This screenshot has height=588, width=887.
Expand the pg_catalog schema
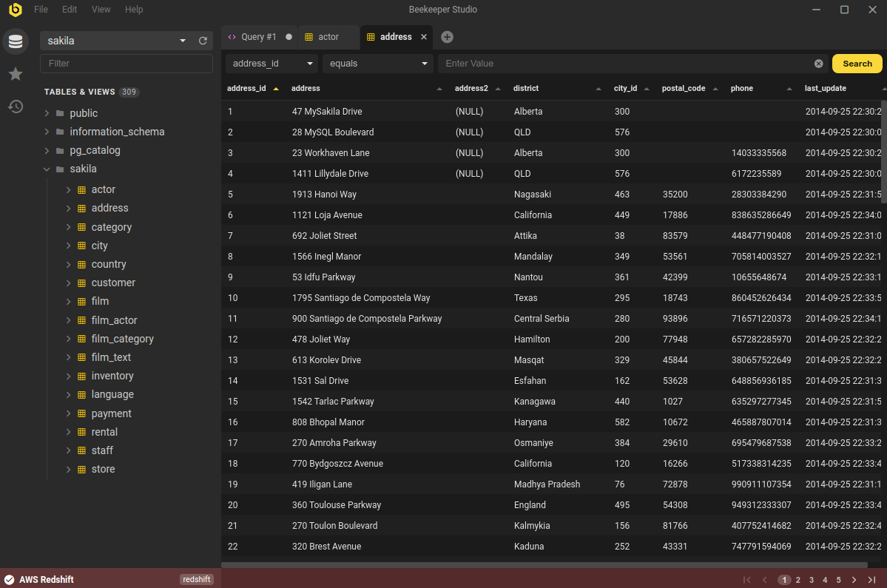pyautogui.click(x=47, y=150)
